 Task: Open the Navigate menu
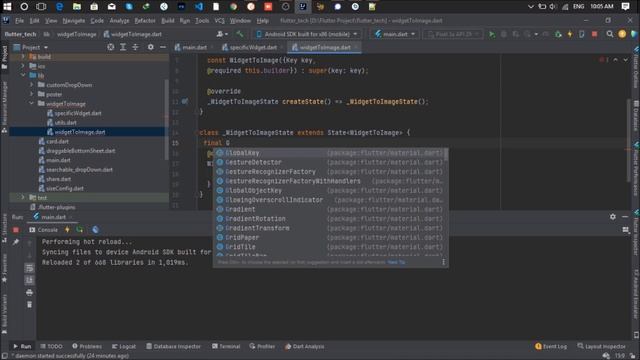(x=73, y=21)
